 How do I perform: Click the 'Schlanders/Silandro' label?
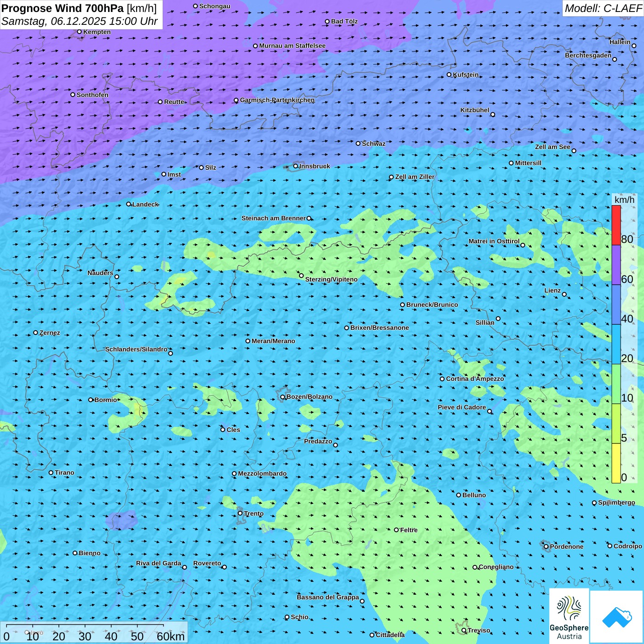(x=136, y=349)
